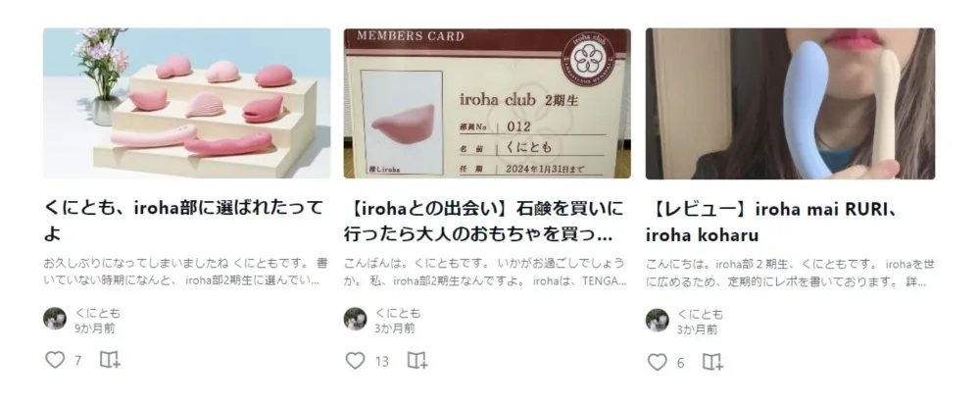Image resolution: width=980 pixels, height=403 pixels.
Task: Open thumbnail of pink products on steps
Action: 187,103
